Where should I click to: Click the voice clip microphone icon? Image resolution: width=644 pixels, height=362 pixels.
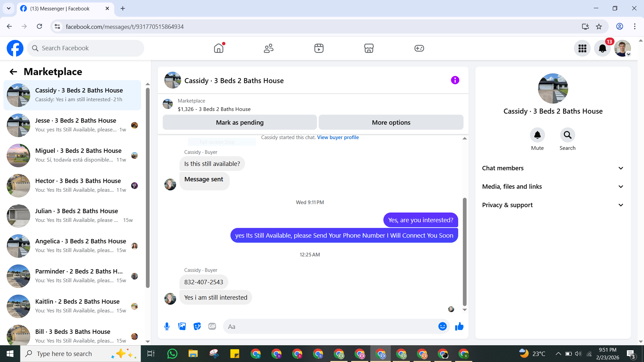point(167,326)
